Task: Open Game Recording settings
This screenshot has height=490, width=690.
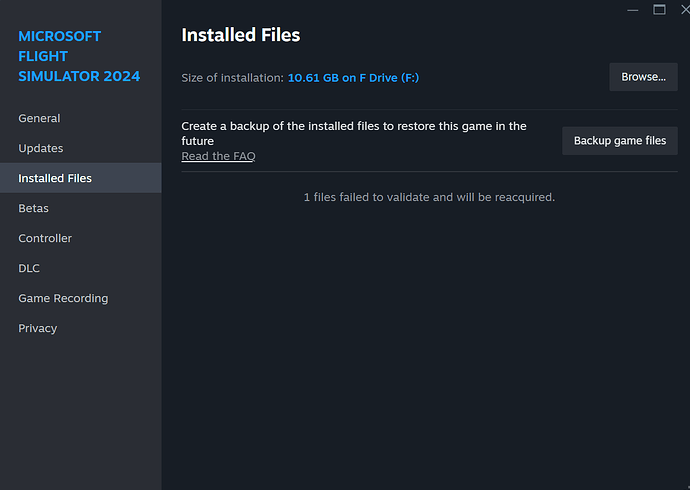Action: click(63, 298)
